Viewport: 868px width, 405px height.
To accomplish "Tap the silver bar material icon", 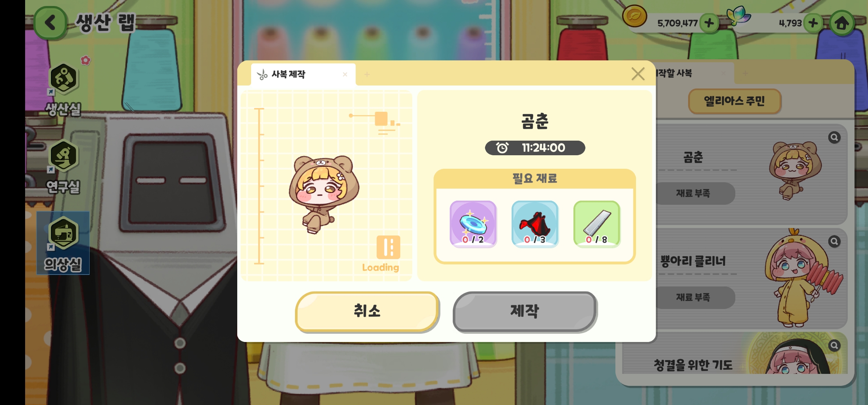I will coord(597,224).
